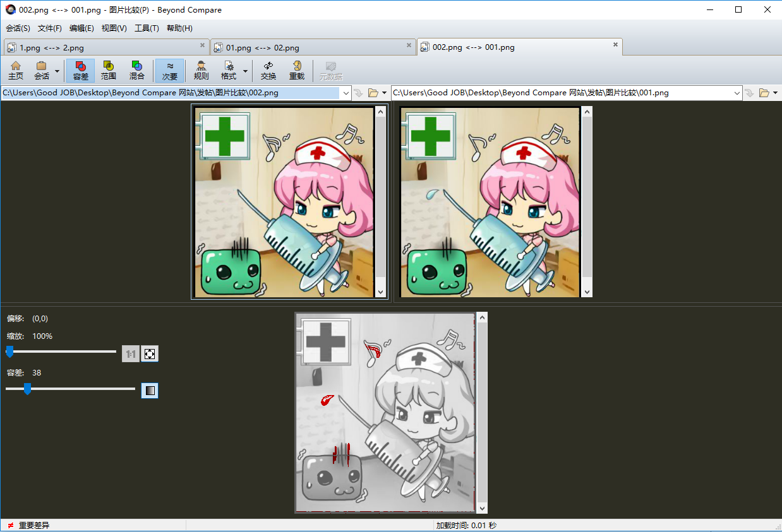This screenshot has height=532, width=782.
Task: Click the 会话 session briefcase icon
Action: [42, 70]
